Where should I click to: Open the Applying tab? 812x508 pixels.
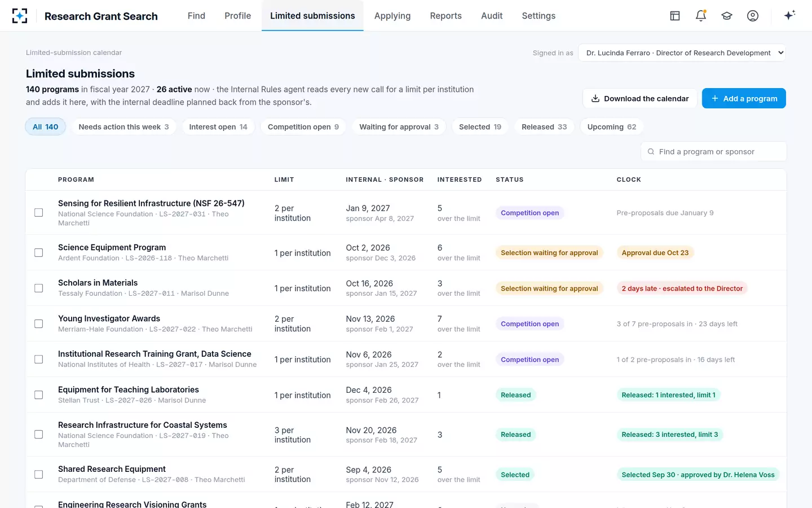(392, 16)
